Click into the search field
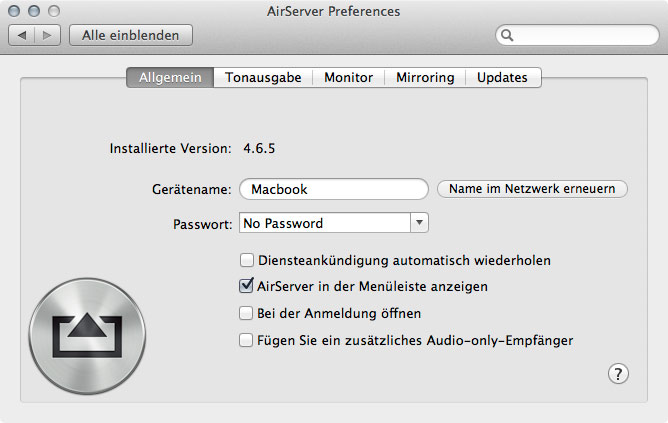Viewport: 668px width, 423px height. [577, 35]
